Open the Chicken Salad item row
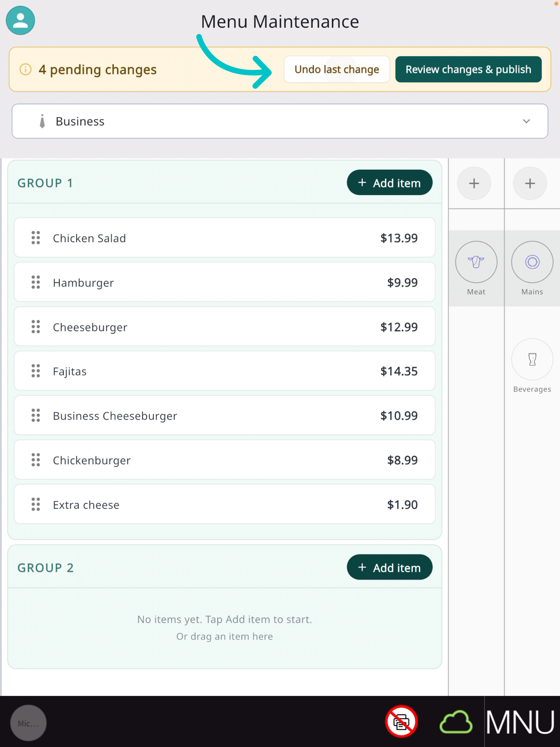560x747 pixels. [225, 238]
